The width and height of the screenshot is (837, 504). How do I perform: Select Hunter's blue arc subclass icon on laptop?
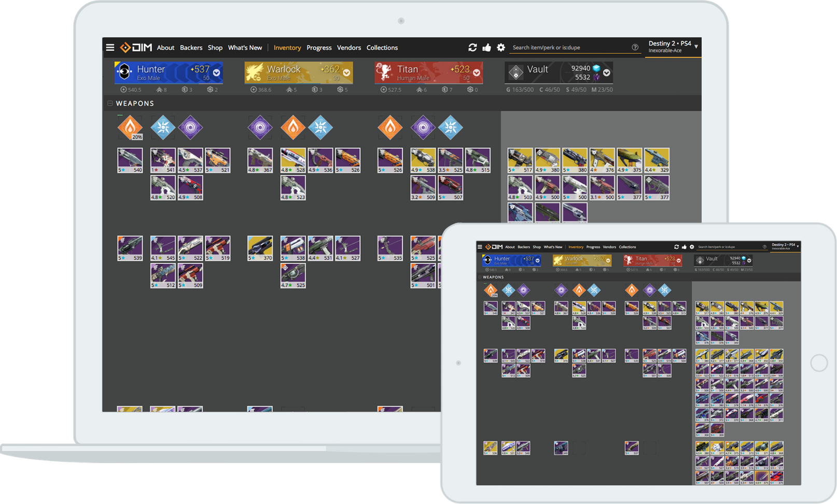(163, 128)
